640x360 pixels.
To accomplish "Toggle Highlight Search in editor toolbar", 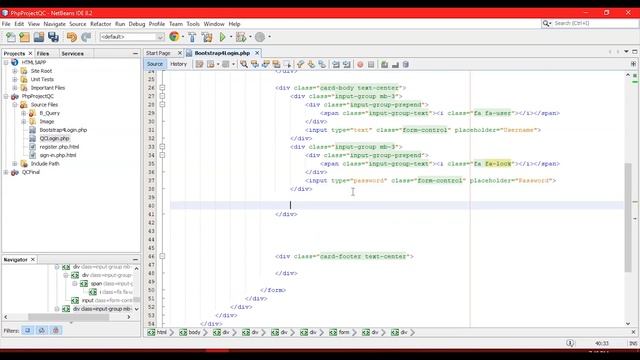I will coord(276,64).
